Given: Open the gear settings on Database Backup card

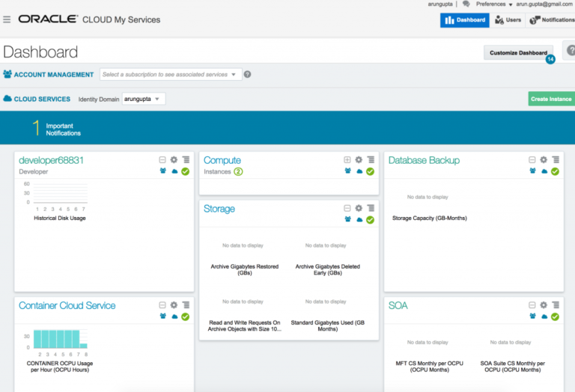Looking at the screenshot, I should pos(544,160).
